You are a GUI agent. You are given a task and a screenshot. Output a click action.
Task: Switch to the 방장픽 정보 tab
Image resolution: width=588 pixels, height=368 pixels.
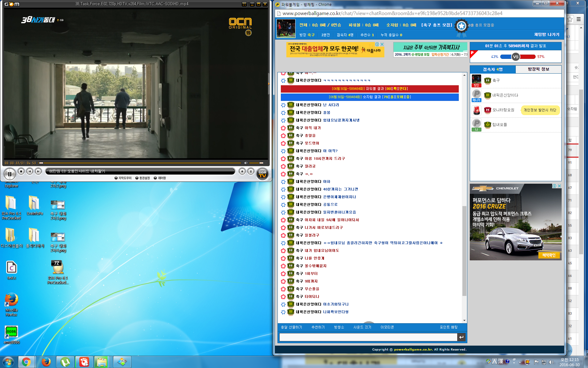538,69
